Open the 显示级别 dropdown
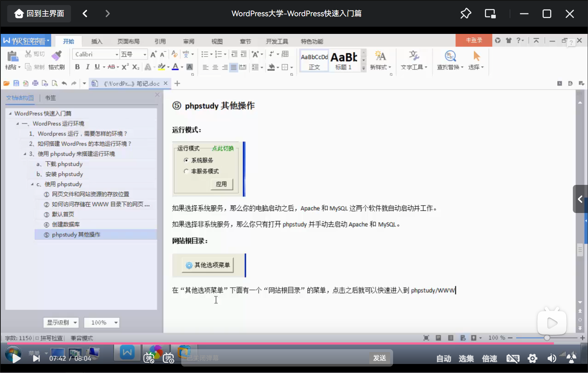The image size is (588, 373). point(61,323)
